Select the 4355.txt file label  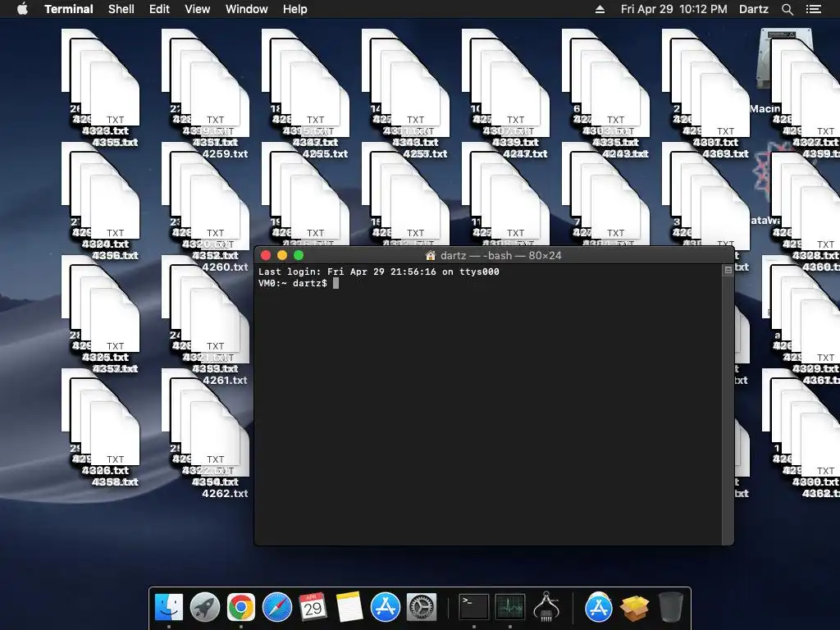click(x=115, y=143)
